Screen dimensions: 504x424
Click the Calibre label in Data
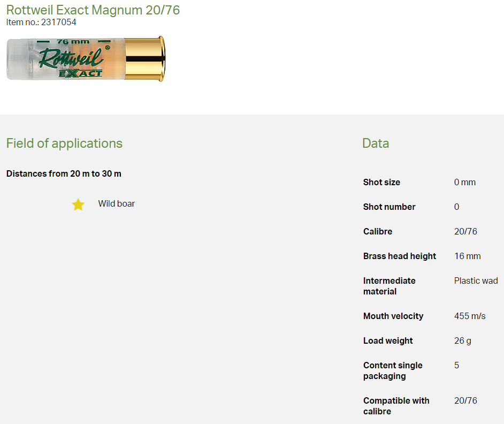(x=377, y=231)
